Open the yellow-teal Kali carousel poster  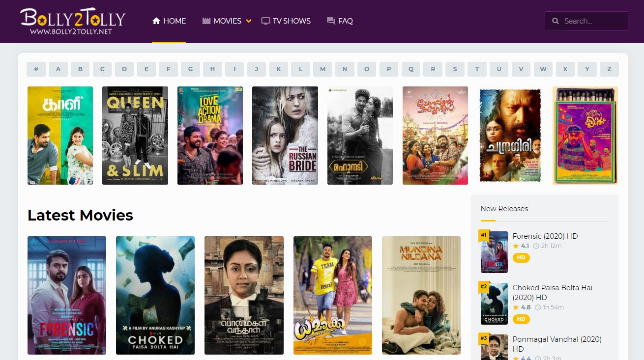tap(60, 136)
